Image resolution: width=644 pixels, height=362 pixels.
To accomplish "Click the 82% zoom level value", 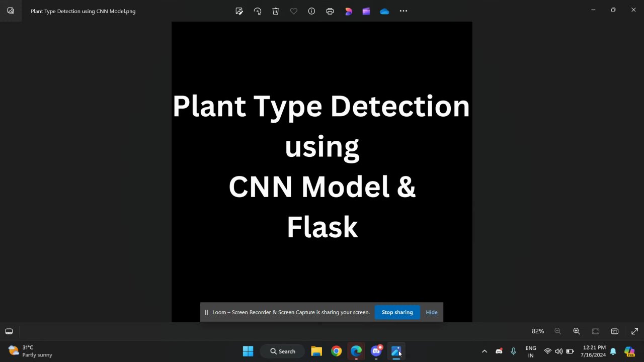I will click(538, 331).
